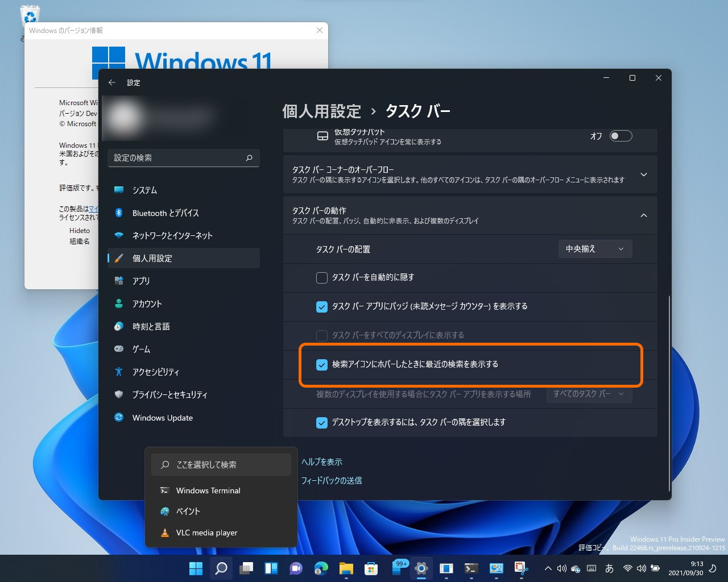Expand タスクバーコーナーのオーバーフロー section
The height and width of the screenshot is (582, 728).
coord(643,174)
